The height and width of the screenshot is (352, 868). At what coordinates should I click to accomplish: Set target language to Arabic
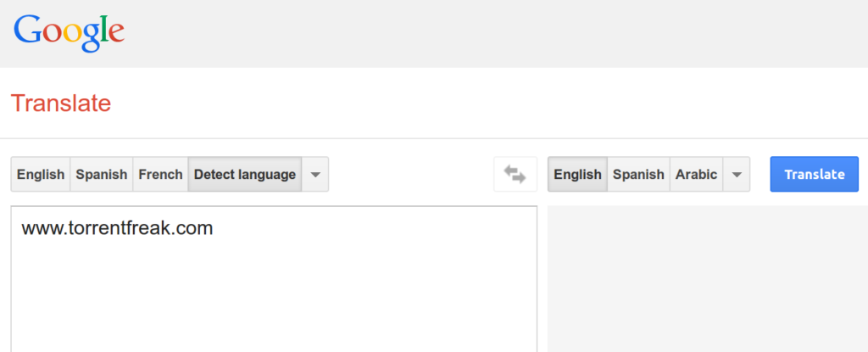click(697, 175)
